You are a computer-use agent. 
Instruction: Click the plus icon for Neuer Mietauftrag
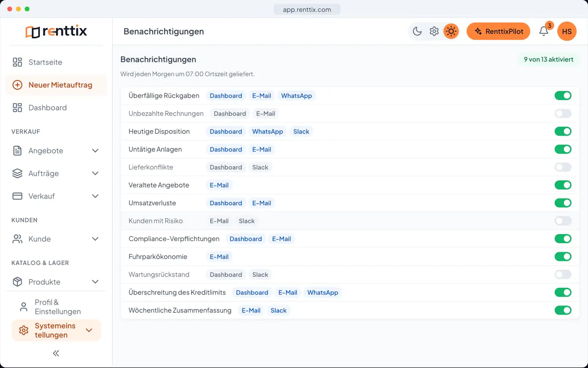tap(17, 85)
